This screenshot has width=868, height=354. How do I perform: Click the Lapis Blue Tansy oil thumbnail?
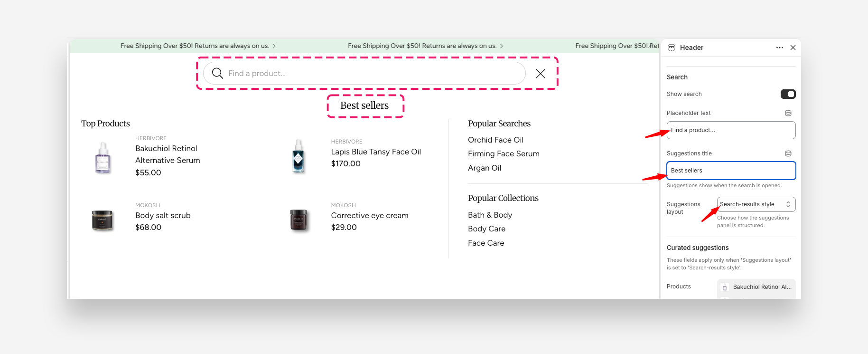[298, 156]
